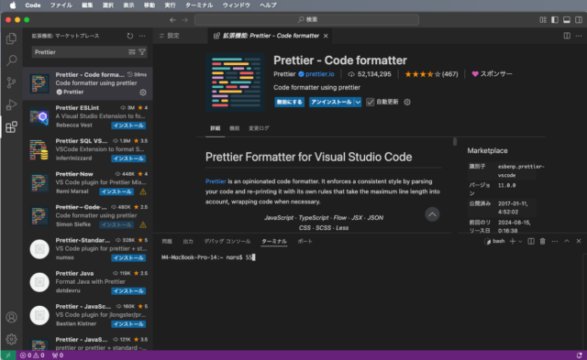Open the extensions filter funnel
This screenshot has height=360, width=587.
point(142,52)
